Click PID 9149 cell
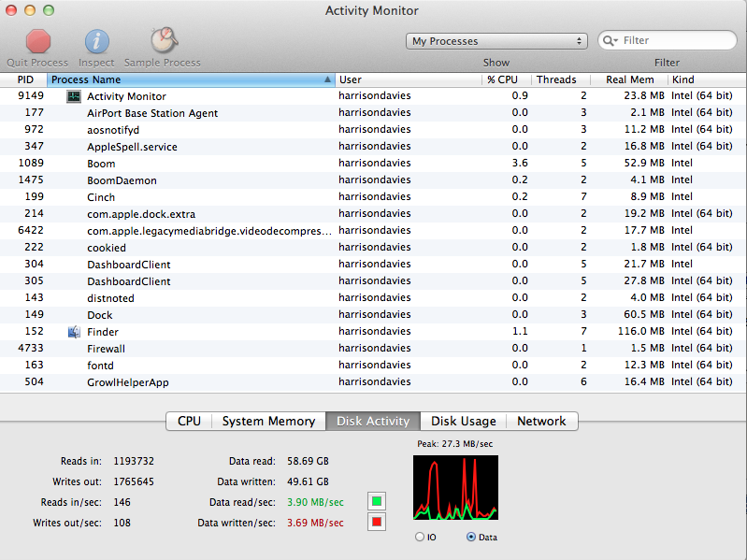The height and width of the screenshot is (560, 747). point(31,95)
